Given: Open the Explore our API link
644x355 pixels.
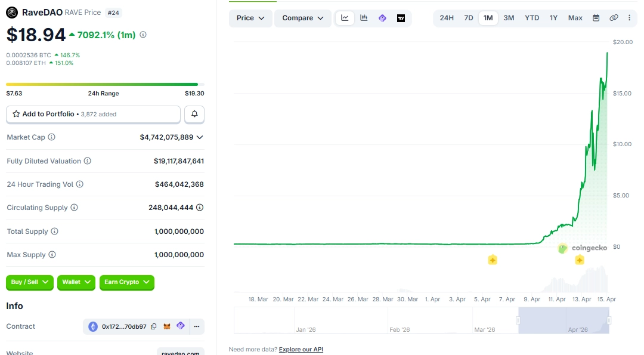Looking at the screenshot, I should (x=301, y=349).
